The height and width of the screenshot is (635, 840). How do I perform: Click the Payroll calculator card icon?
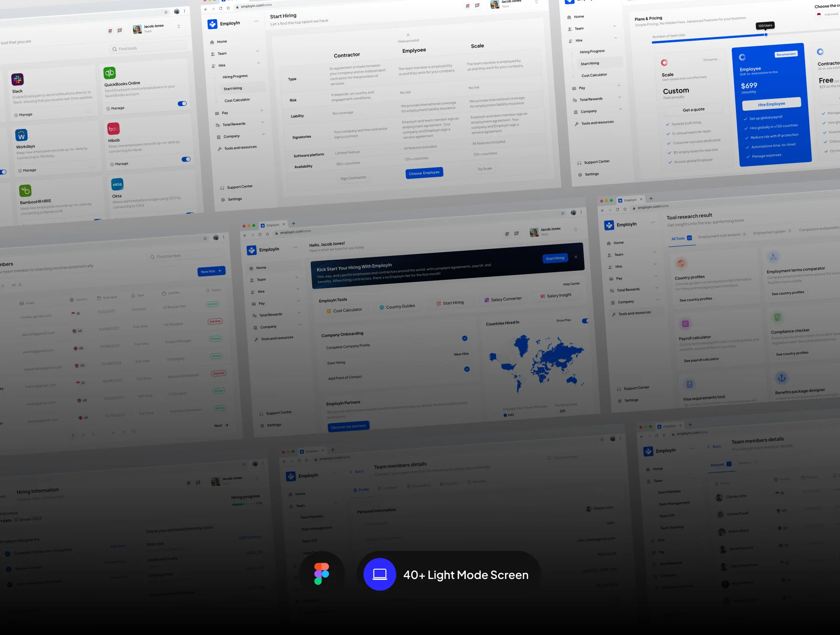pyautogui.click(x=686, y=324)
